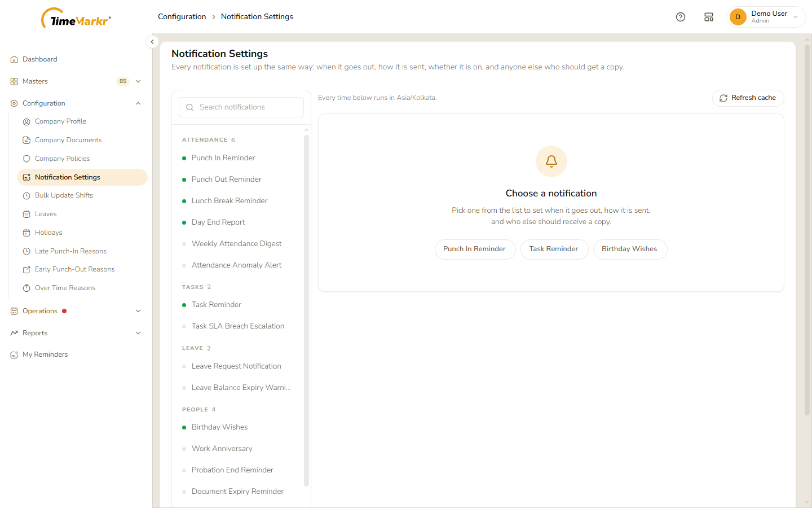812x508 pixels.
Task: Open the help question-mark icon
Action: tap(681, 17)
